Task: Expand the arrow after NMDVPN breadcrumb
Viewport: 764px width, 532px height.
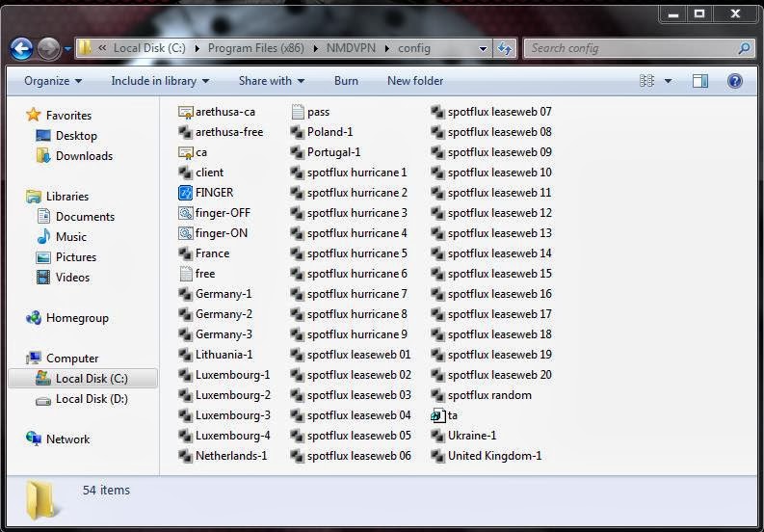Action: coord(387,48)
